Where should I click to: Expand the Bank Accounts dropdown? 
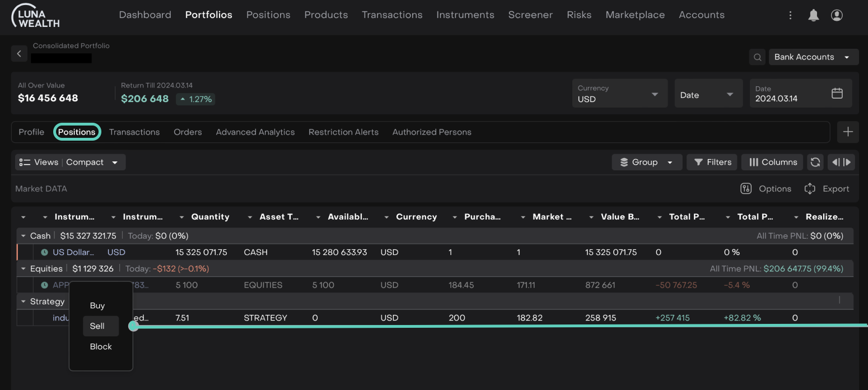813,57
